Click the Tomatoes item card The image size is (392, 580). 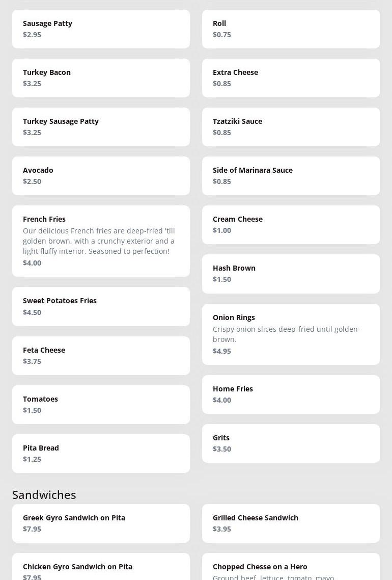(x=101, y=405)
